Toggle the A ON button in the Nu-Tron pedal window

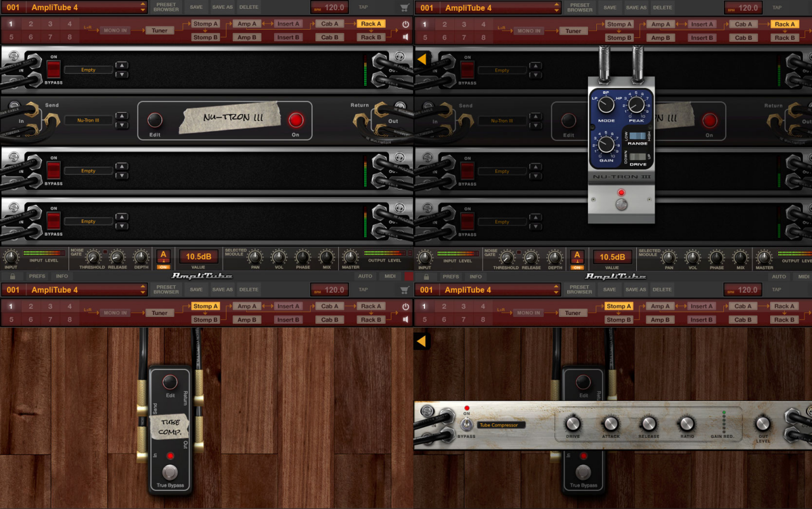click(577, 259)
